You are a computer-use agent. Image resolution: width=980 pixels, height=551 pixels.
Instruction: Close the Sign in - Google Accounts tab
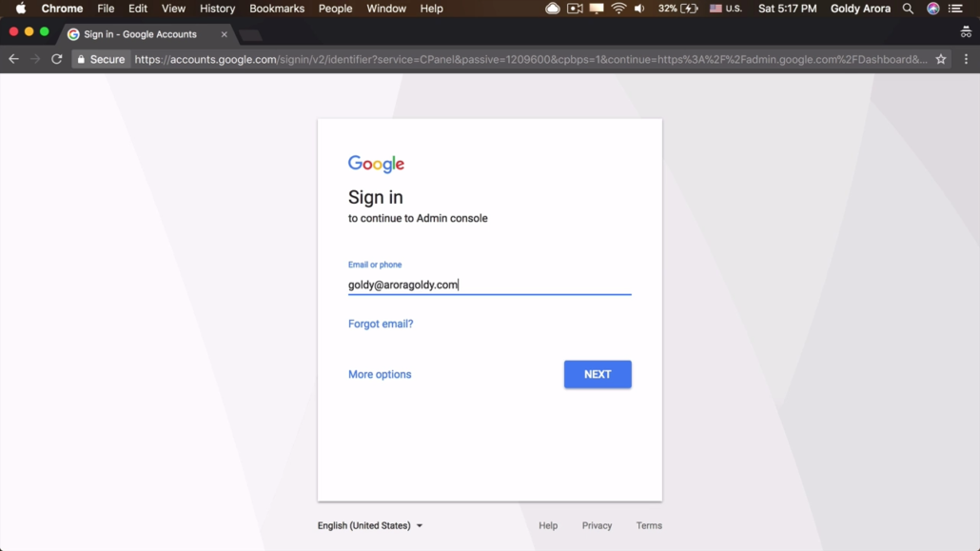click(x=225, y=34)
